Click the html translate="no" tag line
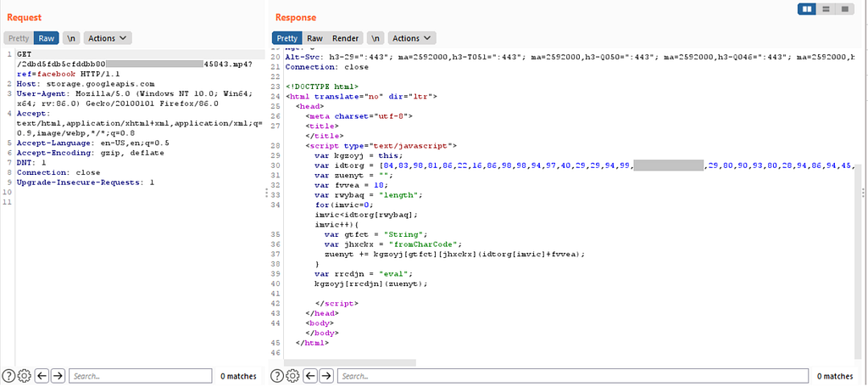The height and width of the screenshot is (387, 868). click(x=361, y=97)
